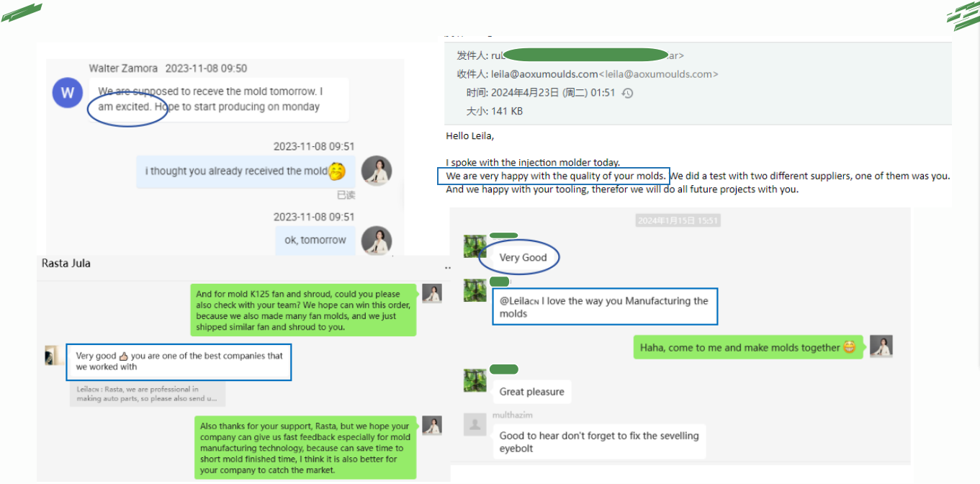Click Rasta's small avatar beside 'Very good'
This screenshot has width=980, height=484.
(x=52, y=355)
